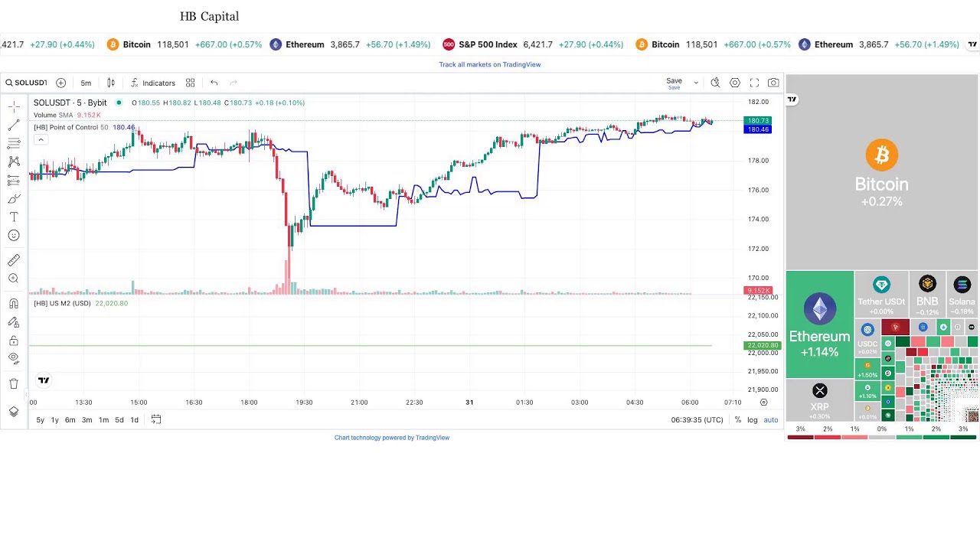Select the ruler Measure tool
980x551 pixels.
coord(14,260)
